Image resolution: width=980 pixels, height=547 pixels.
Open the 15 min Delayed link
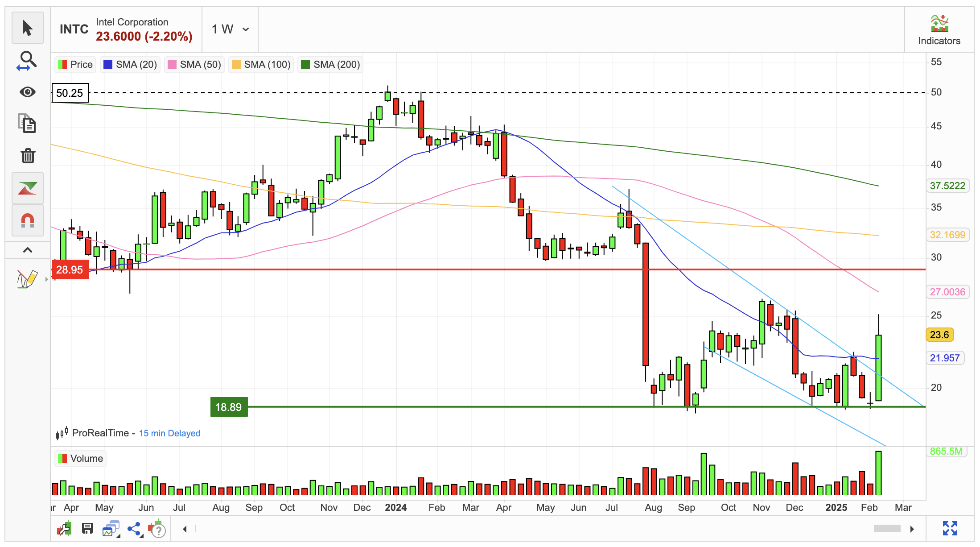169,433
